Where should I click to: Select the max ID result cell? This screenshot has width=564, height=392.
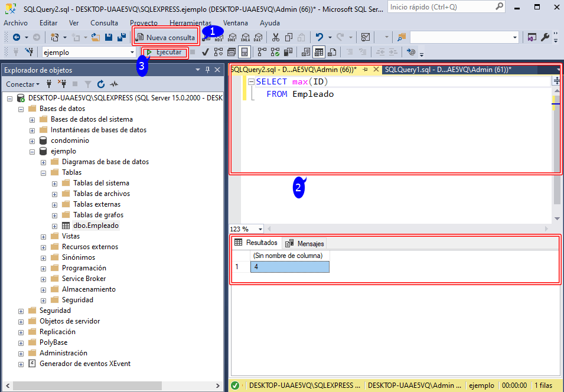pos(289,266)
